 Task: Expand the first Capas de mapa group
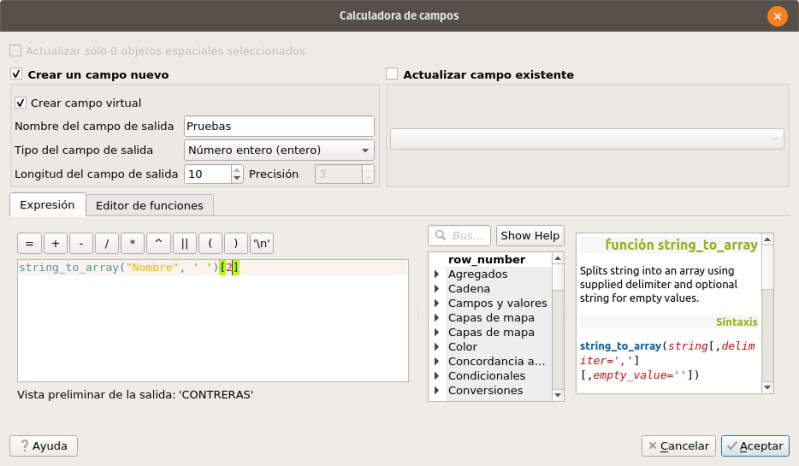coord(437,317)
